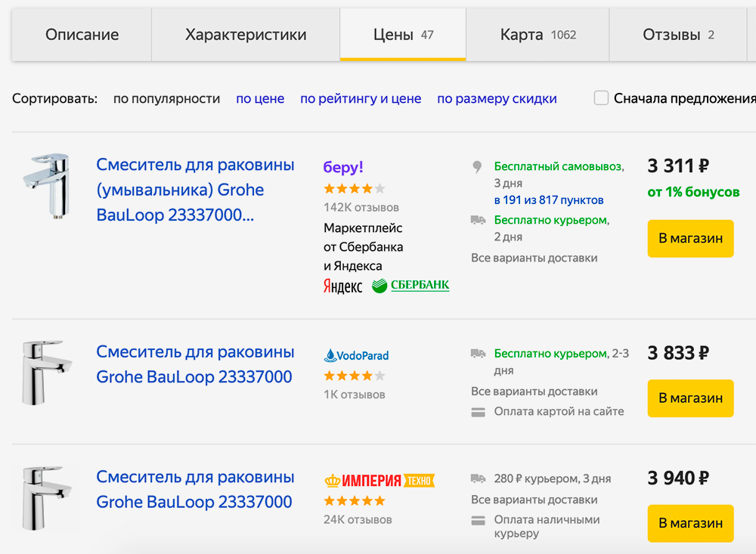
Task: Go to the Отзывы tab
Action: coord(678,35)
